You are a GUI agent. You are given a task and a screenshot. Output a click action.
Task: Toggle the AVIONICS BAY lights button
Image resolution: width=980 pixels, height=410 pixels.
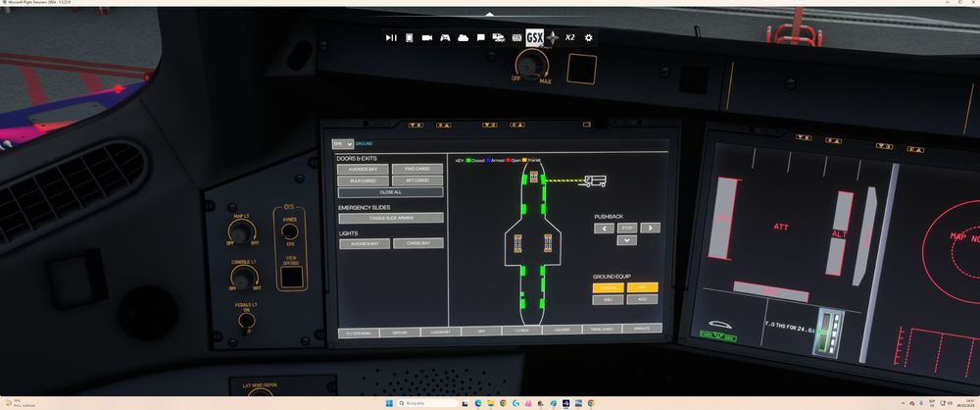pyautogui.click(x=365, y=243)
